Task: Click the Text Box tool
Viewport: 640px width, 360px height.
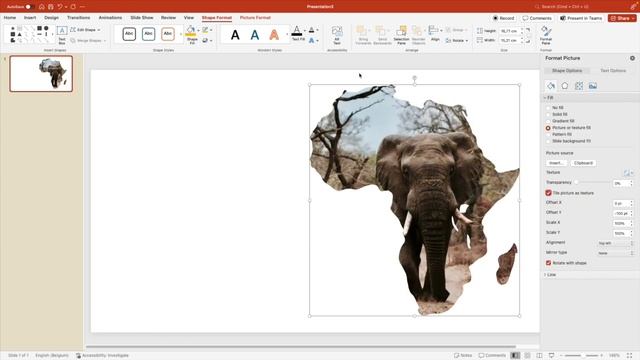Action: [x=62, y=35]
